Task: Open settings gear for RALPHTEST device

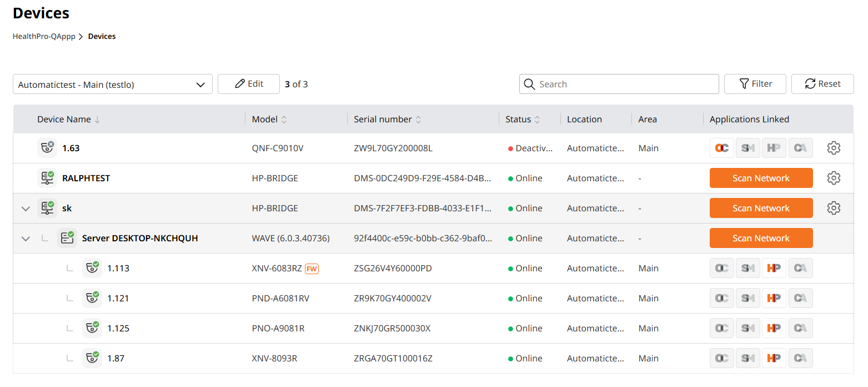Action: [x=833, y=178]
